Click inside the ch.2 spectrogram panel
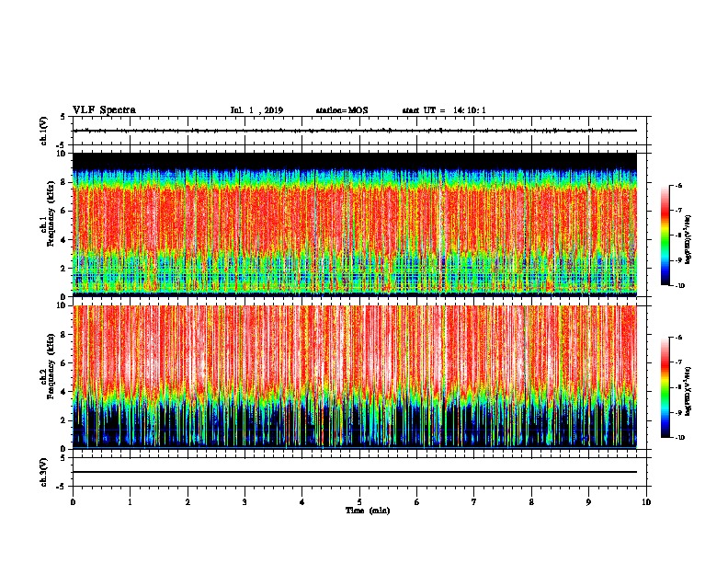 pos(355,377)
